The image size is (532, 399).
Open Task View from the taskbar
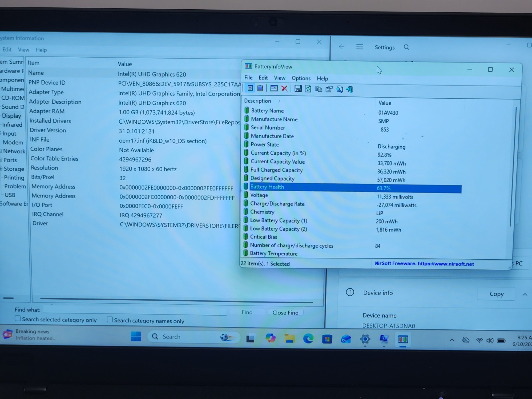click(x=250, y=339)
